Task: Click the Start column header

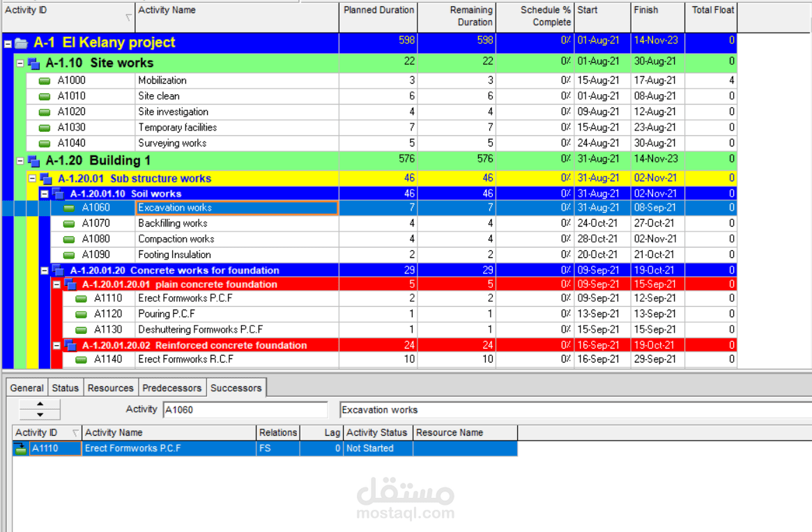Action: (602, 17)
